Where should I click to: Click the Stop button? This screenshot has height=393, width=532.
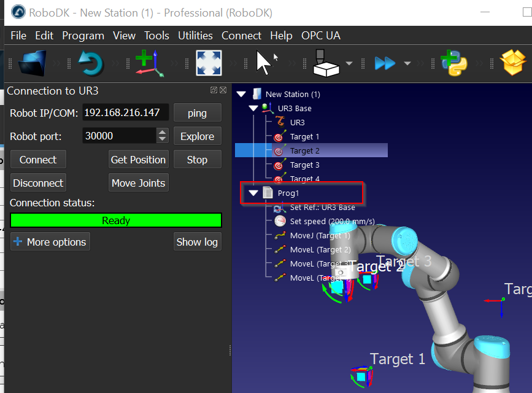(x=197, y=160)
